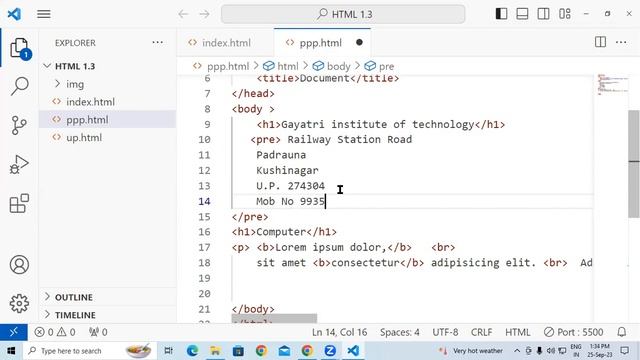
Task: Change indentation via Spaces: 4
Action: point(400,332)
